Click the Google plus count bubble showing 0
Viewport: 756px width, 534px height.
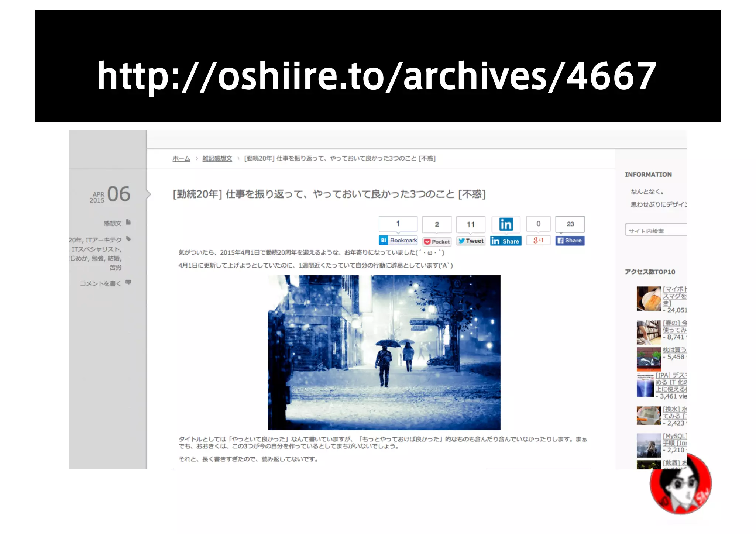(x=538, y=224)
